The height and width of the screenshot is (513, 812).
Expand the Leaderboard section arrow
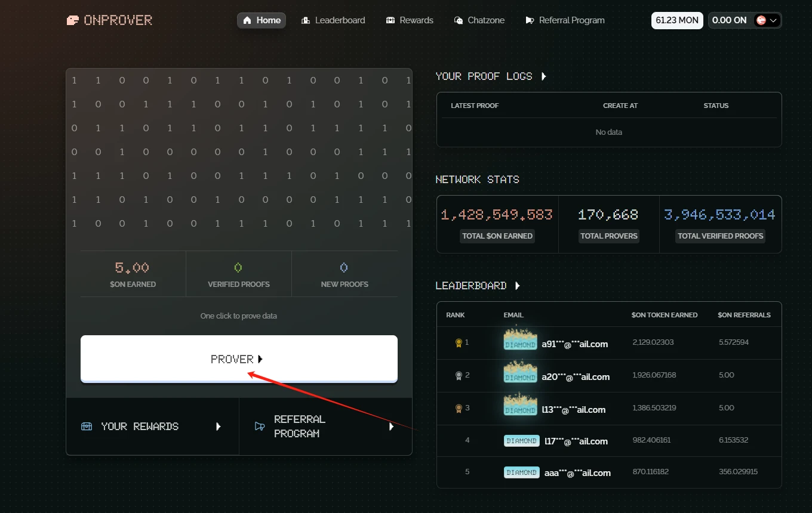(518, 286)
